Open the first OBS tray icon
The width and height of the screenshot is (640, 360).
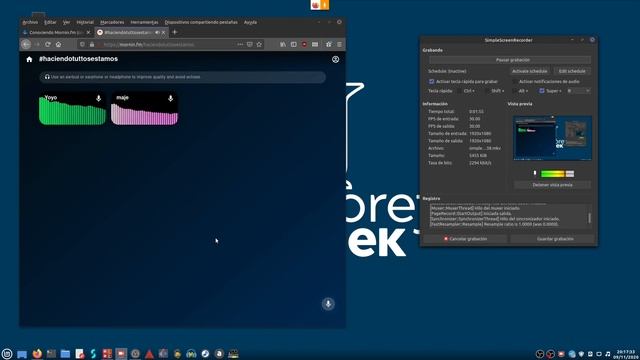click(540, 354)
